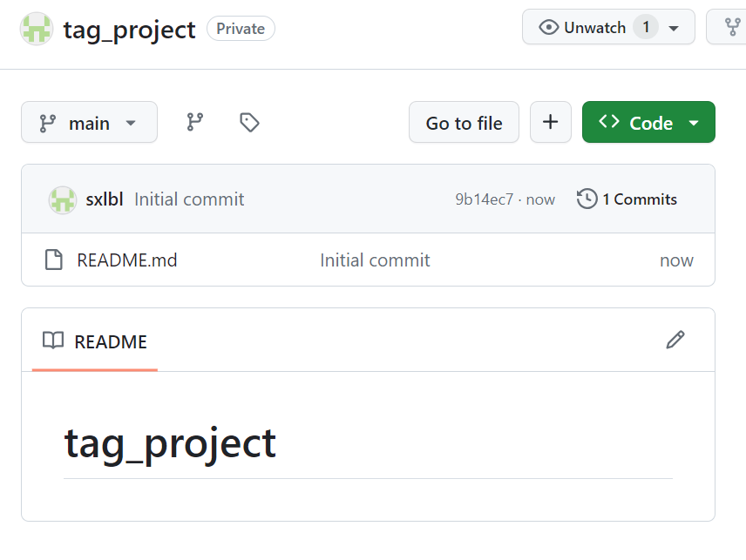Open the branches view icon

click(x=195, y=123)
